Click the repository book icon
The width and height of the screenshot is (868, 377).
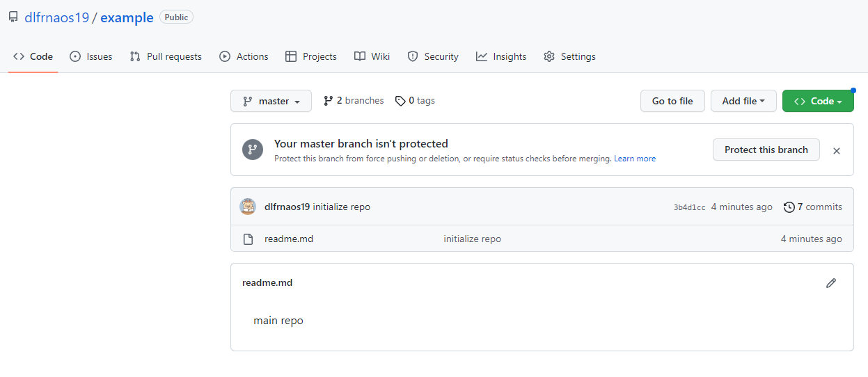point(13,17)
